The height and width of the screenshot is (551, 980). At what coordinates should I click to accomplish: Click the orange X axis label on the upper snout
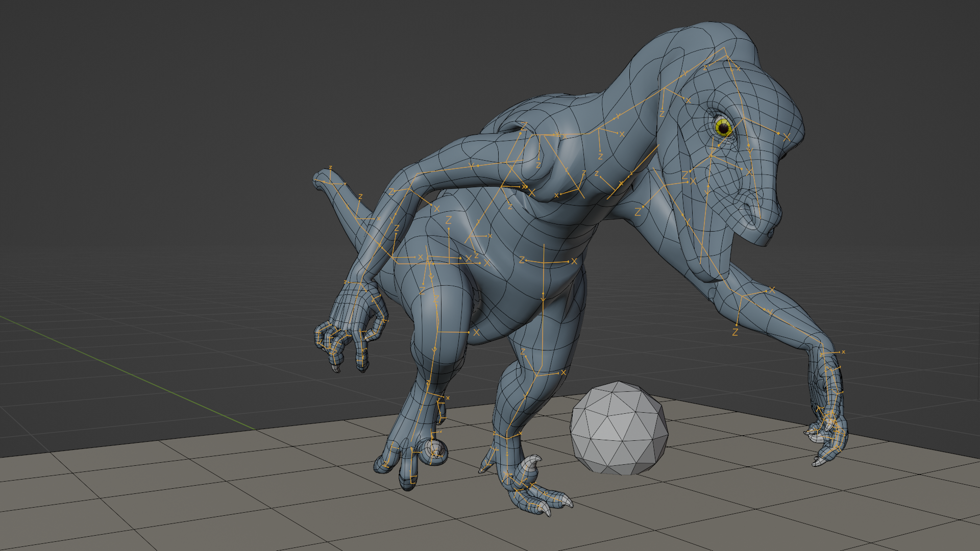click(x=787, y=137)
